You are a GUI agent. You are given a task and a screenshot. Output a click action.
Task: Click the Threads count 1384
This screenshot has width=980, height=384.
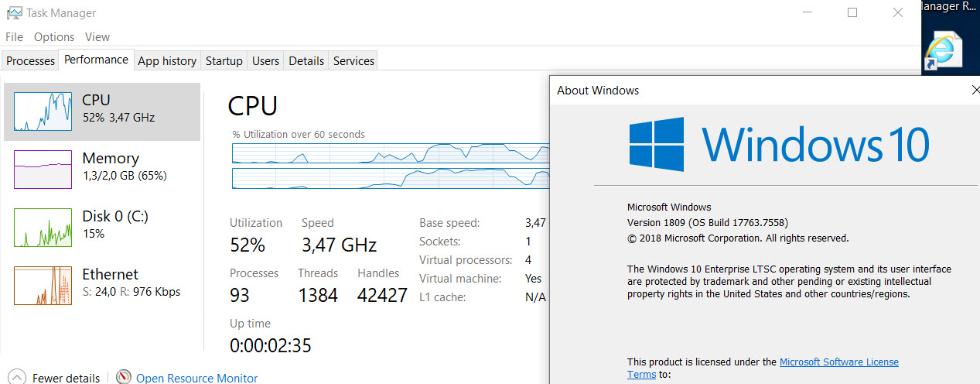(x=318, y=295)
